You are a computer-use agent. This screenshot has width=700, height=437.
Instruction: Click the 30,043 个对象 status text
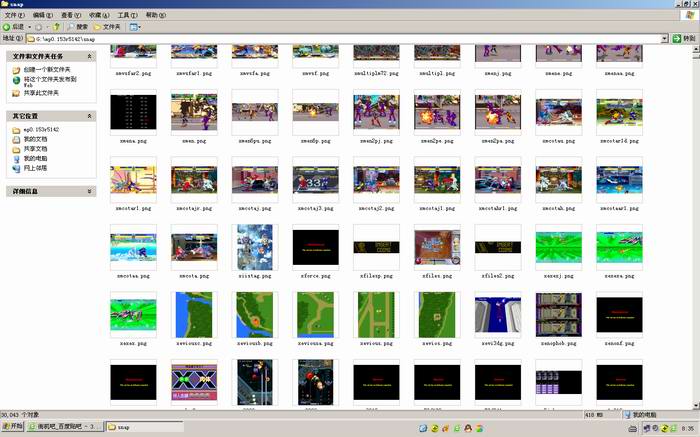[20, 415]
